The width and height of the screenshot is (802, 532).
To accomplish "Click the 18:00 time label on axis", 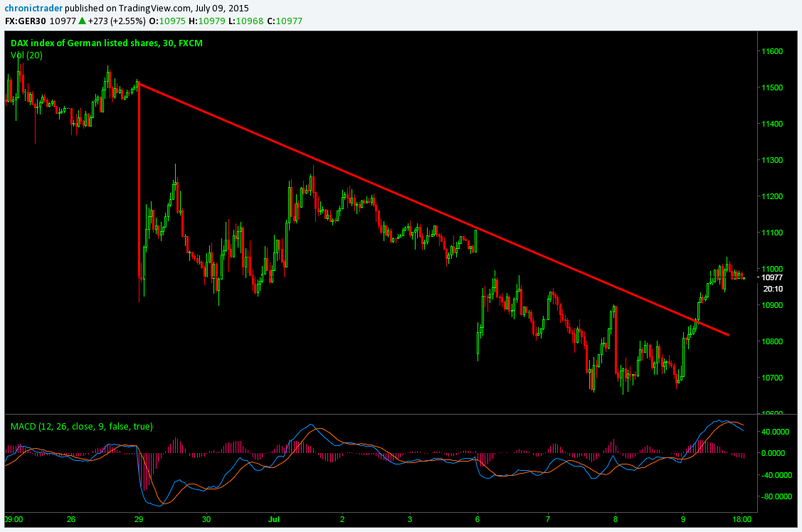I will pyautogui.click(x=742, y=519).
